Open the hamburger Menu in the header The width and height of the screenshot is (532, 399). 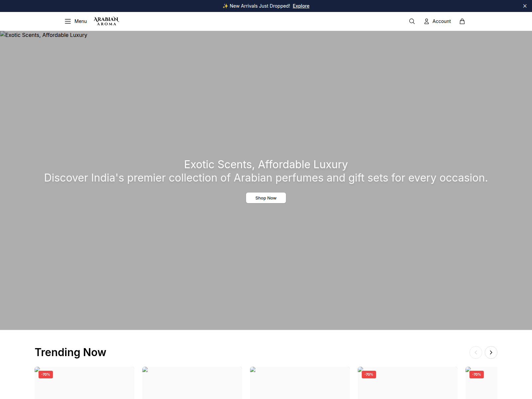click(75, 21)
